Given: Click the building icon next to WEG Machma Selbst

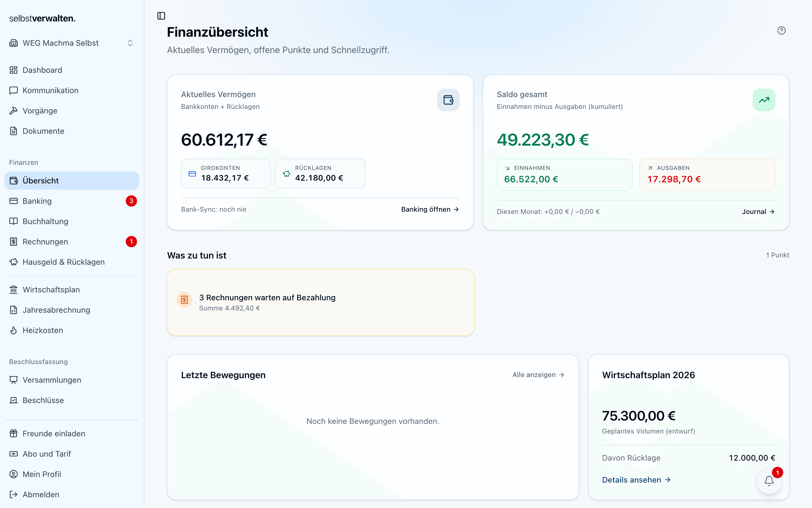Looking at the screenshot, I should 14,43.
